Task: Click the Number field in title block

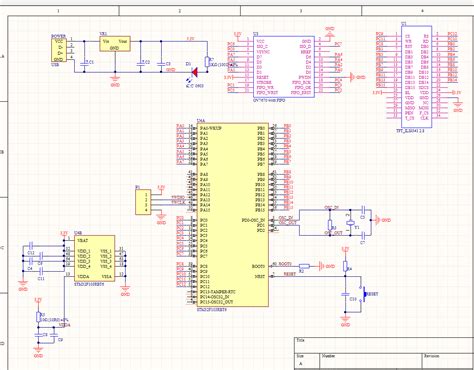Action: tap(371, 361)
